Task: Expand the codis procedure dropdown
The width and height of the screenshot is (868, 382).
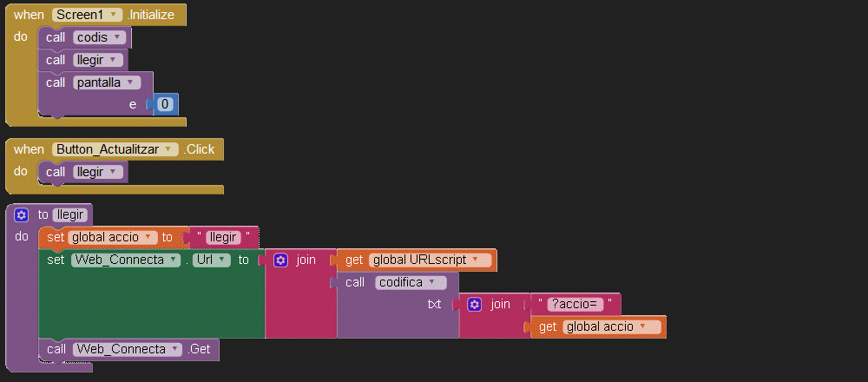Action: click(x=117, y=37)
